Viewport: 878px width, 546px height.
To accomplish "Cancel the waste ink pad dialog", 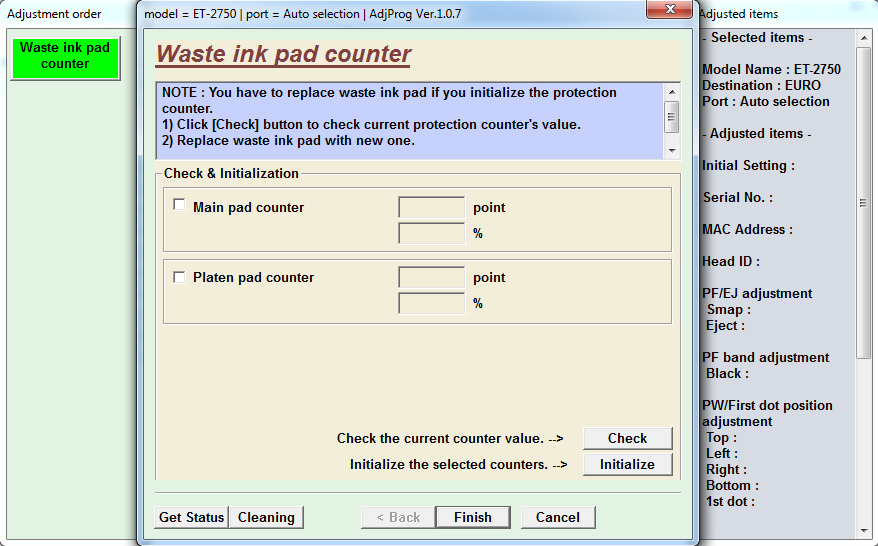I will click(x=557, y=517).
